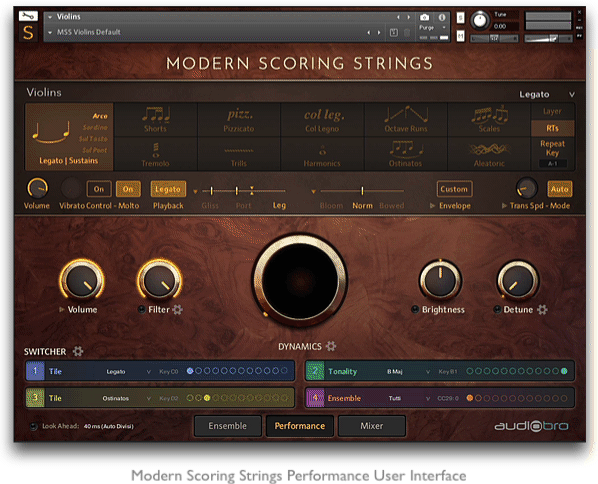
Task: Click switcher slot number 1
Action: 35,371
